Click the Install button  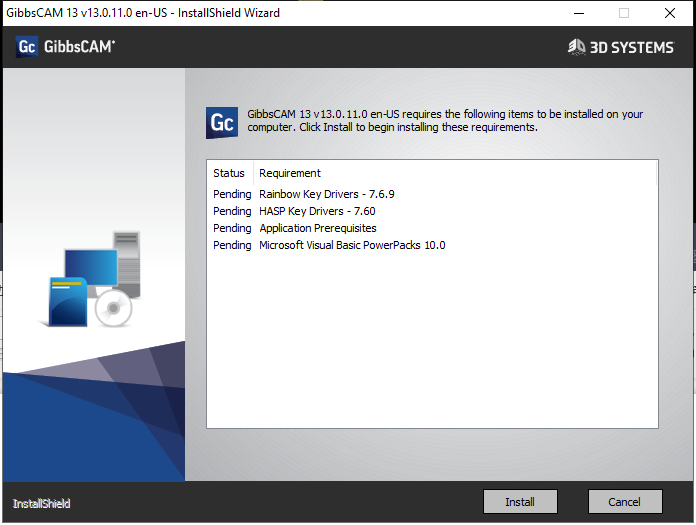point(520,501)
